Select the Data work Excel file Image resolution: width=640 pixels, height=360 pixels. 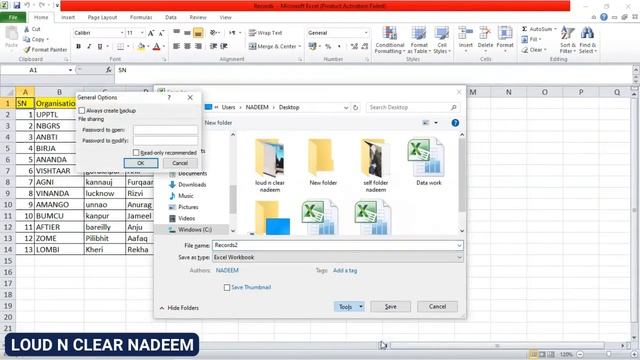[427, 162]
